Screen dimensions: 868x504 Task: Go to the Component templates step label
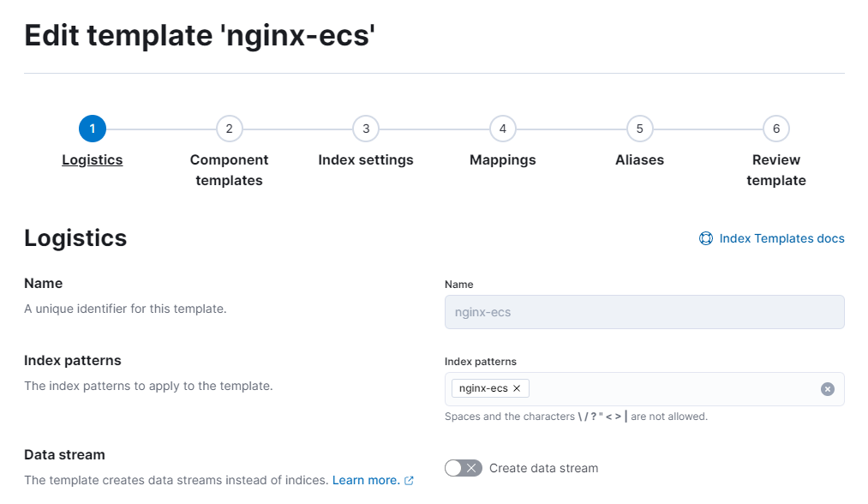coord(229,170)
